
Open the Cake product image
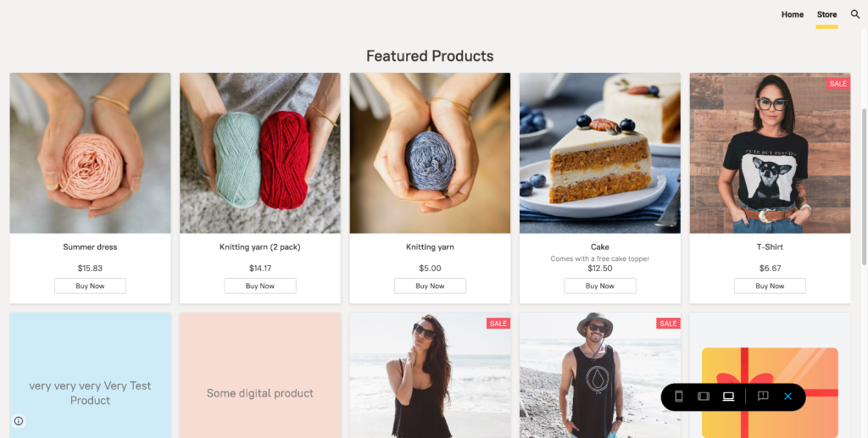tap(600, 152)
